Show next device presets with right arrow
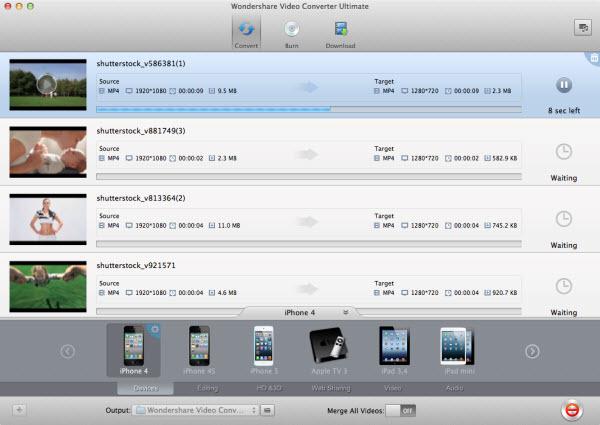Image resolution: width=600 pixels, height=425 pixels. pos(532,351)
